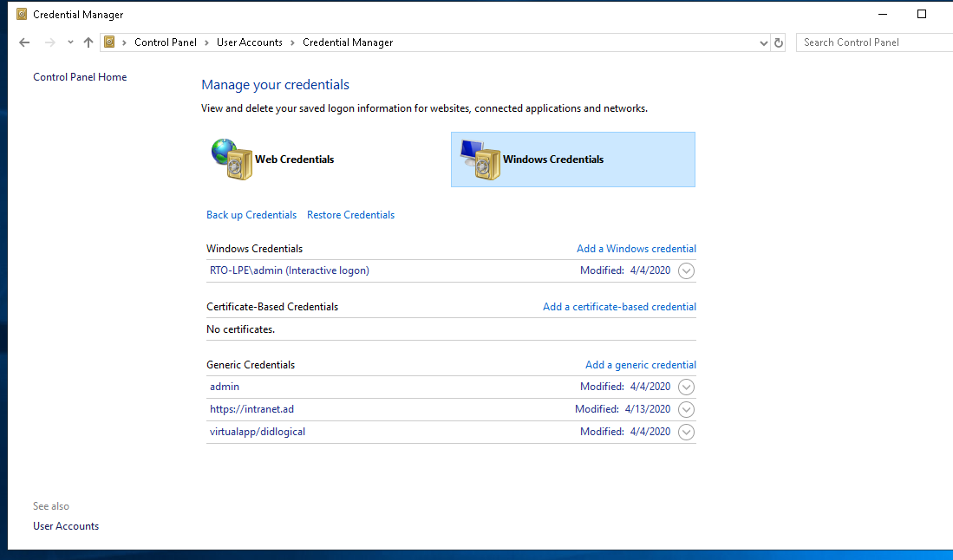Screen dimensions: 953x560
Task: Expand the admin generic credential chevron
Action: tap(686, 387)
